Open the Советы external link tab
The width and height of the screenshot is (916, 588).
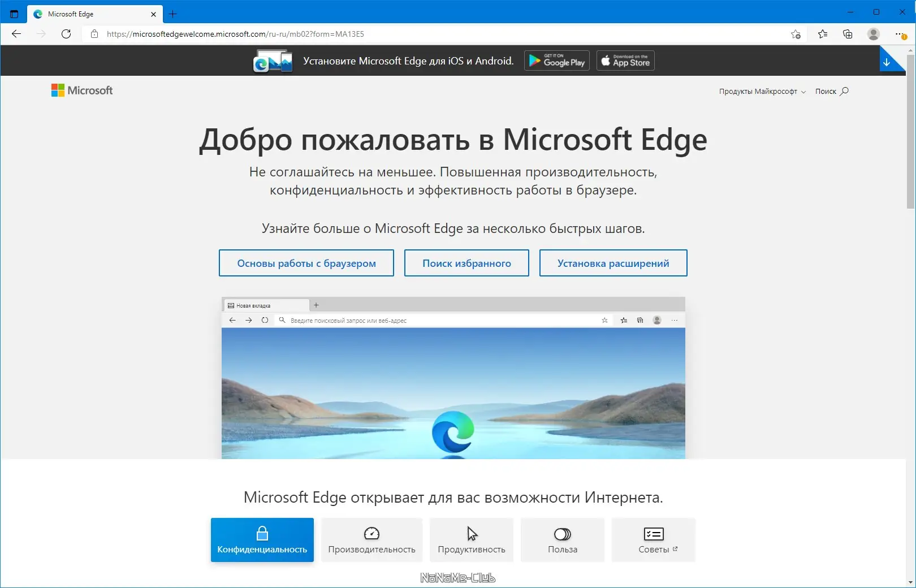click(654, 540)
